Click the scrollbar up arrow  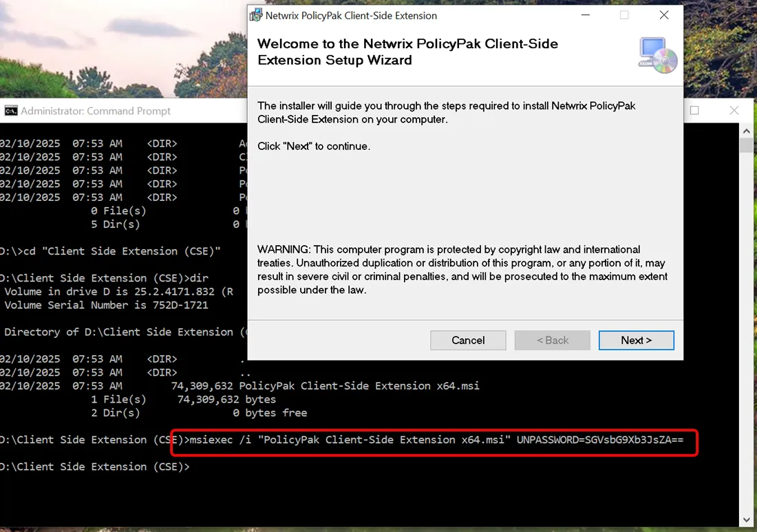[x=745, y=130]
